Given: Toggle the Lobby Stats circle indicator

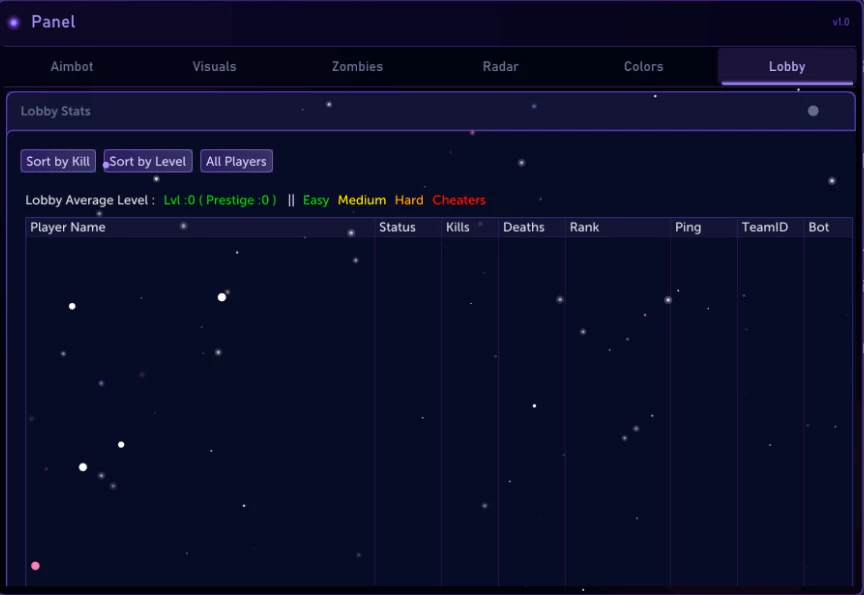Looking at the screenshot, I should pyautogui.click(x=813, y=111).
